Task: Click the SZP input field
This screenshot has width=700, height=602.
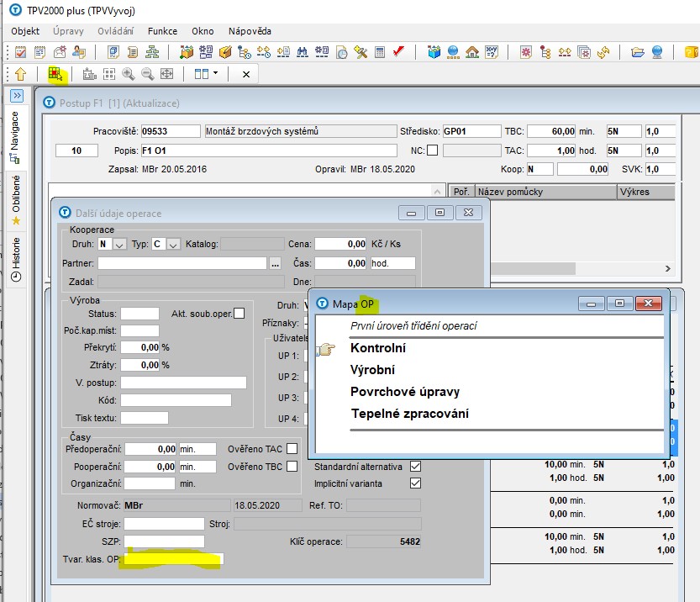Action: tap(164, 541)
